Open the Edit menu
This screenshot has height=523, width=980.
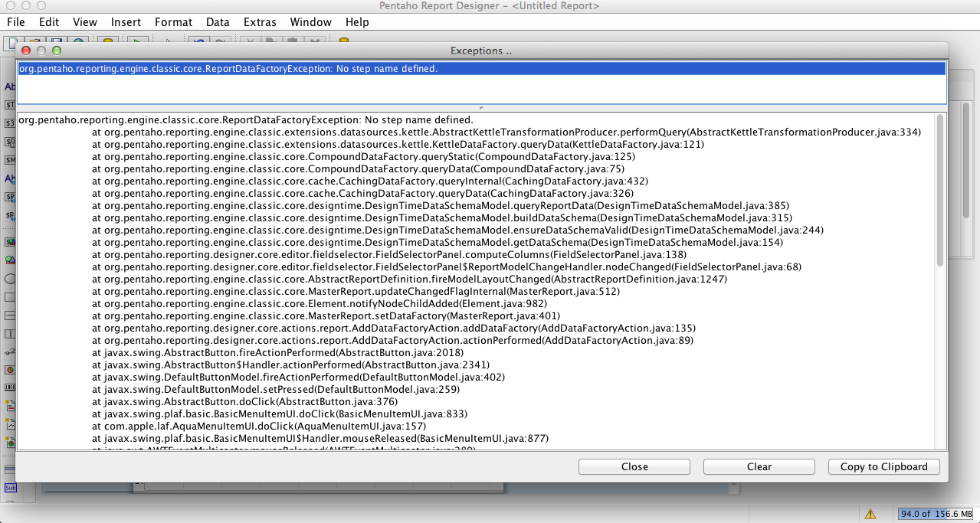tap(49, 22)
